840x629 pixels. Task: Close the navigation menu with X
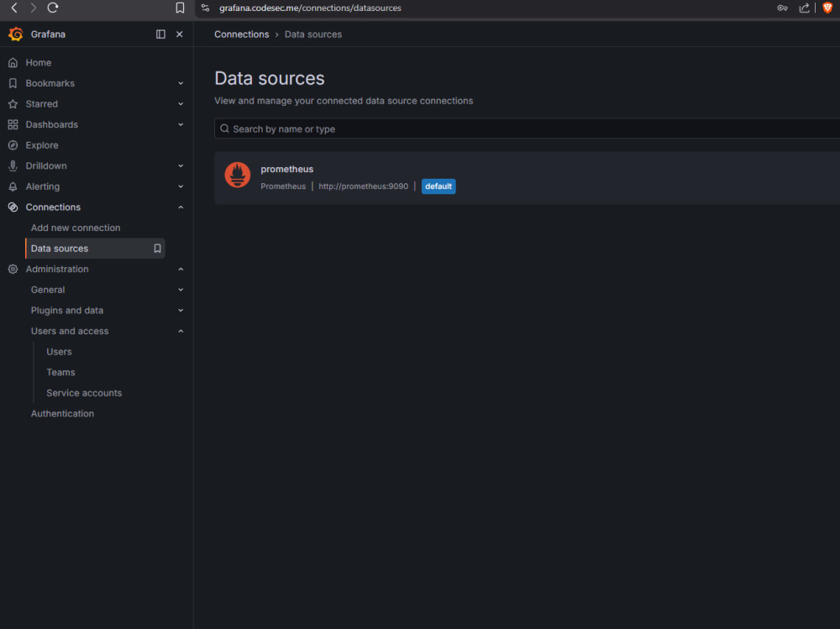[180, 34]
